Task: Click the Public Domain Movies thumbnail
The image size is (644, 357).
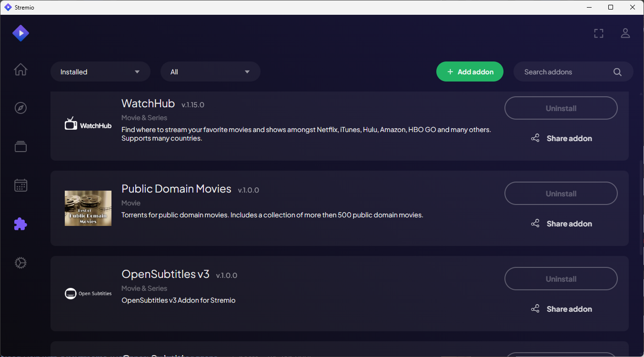Action: click(x=88, y=208)
